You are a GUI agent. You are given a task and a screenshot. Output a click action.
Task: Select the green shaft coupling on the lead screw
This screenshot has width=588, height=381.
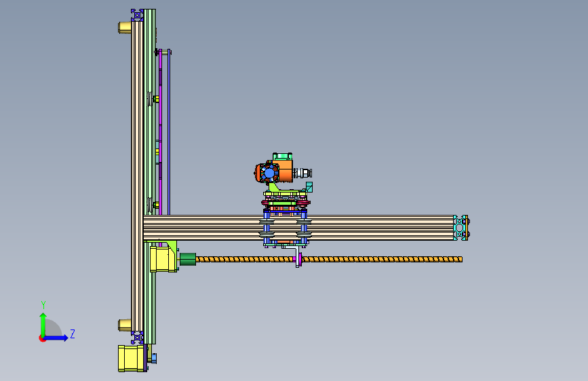coord(188,259)
